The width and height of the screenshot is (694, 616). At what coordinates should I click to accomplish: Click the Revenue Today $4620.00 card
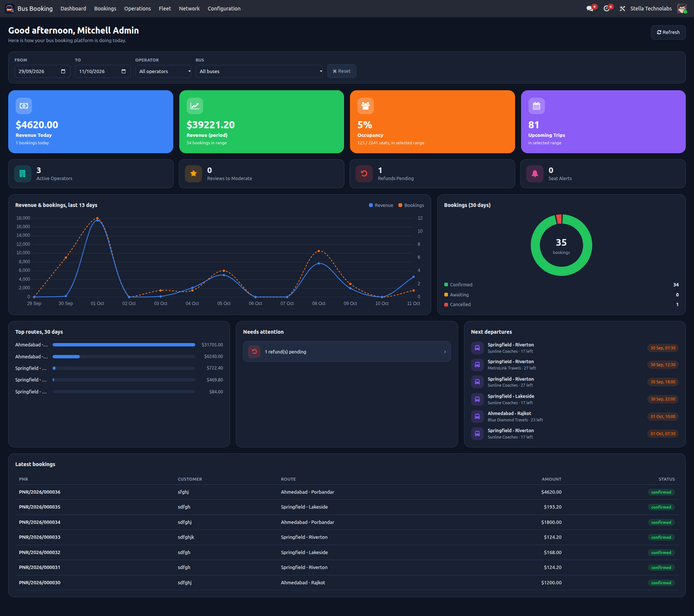[x=91, y=122]
